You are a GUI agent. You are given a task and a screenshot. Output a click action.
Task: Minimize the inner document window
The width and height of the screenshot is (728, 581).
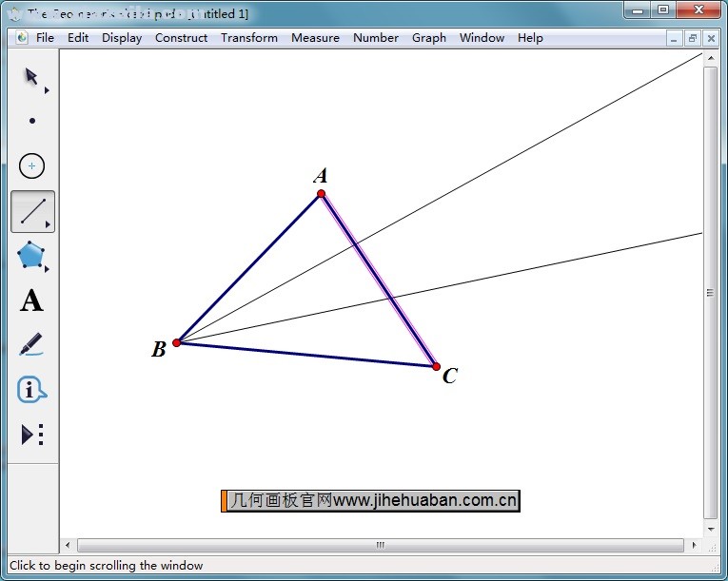pos(673,39)
